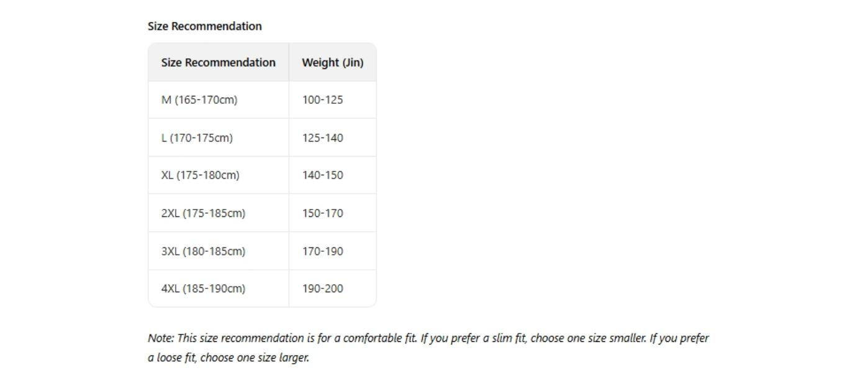Click the word "Note:" in italic text
The image size is (868, 373).
coord(161,338)
